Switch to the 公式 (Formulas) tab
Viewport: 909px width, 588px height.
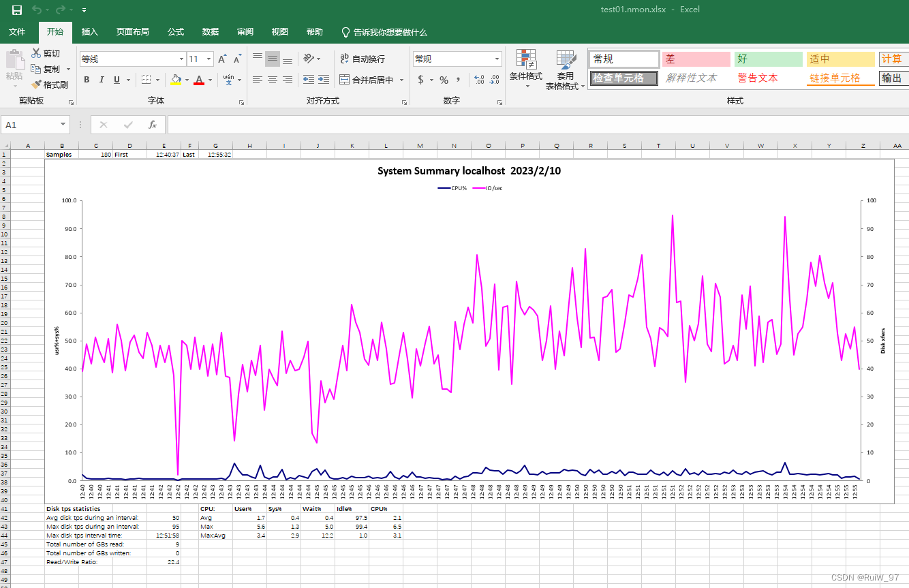(x=176, y=32)
